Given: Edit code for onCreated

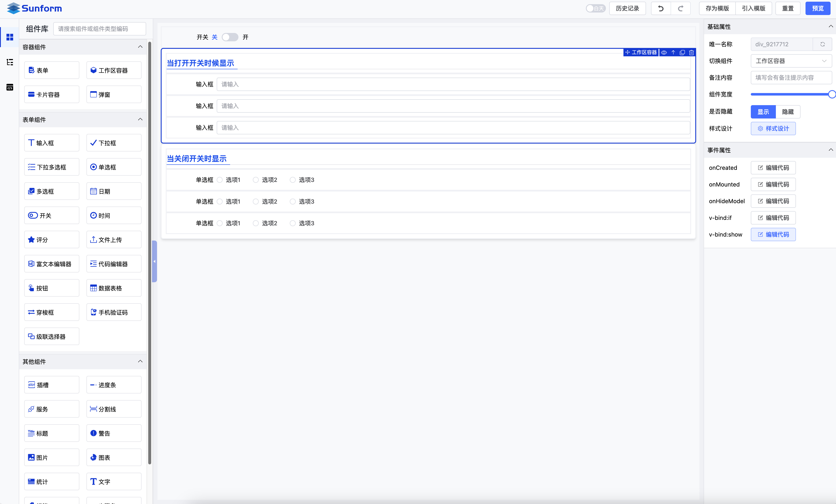Looking at the screenshot, I should 773,168.
